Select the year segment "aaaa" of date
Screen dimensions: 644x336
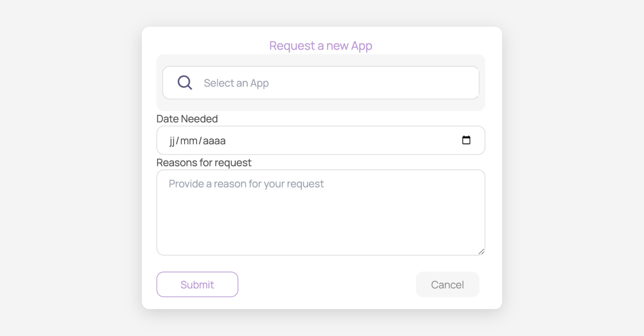point(214,141)
